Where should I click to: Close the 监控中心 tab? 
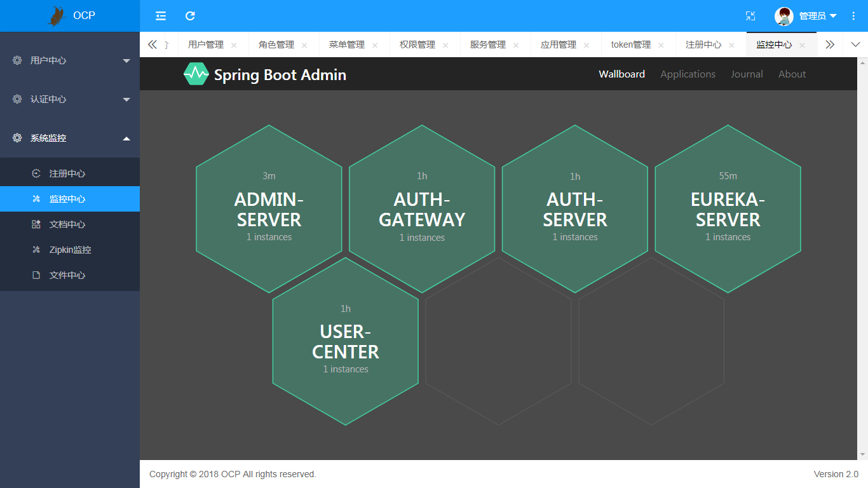pyautogui.click(x=802, y=45)
